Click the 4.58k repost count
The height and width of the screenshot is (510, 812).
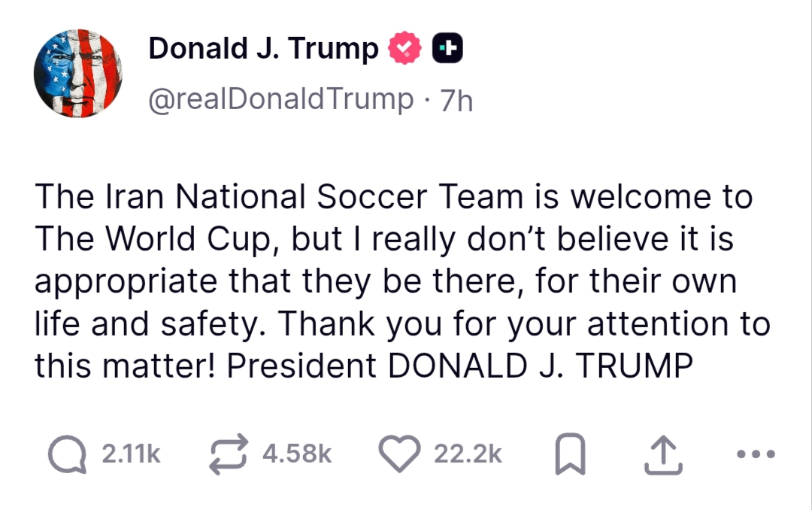pyautogui.click(x=297, y=454)
